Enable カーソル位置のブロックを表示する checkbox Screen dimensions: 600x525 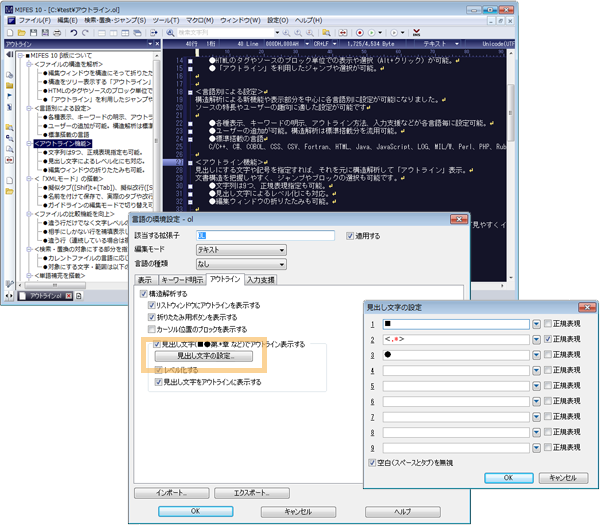tap(152, 328)
